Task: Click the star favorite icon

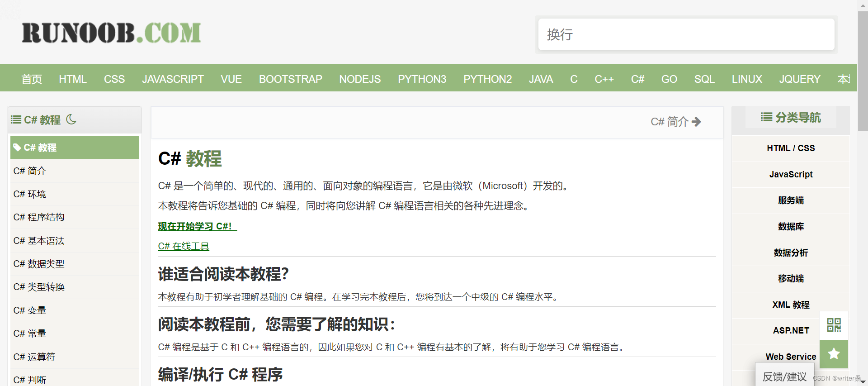Action: (834, 353)
